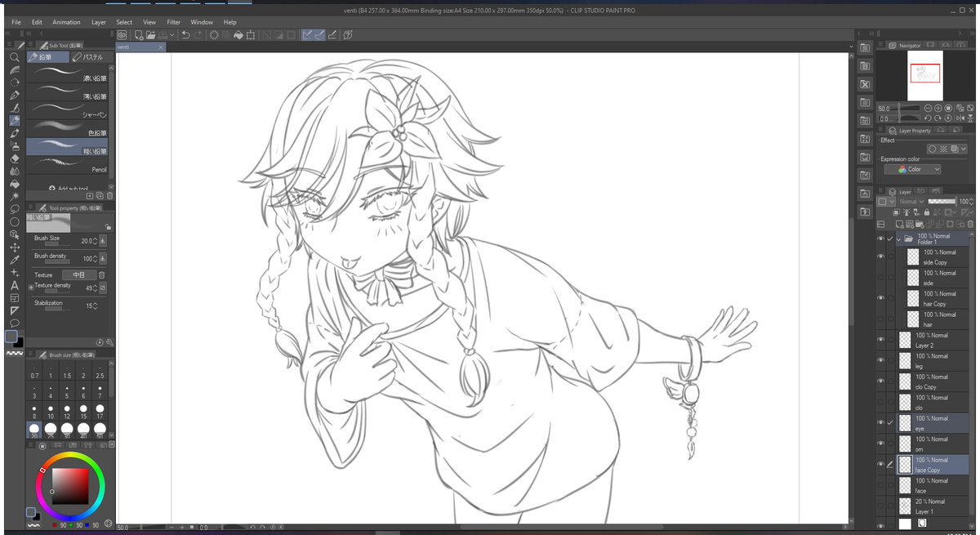Click the Undo arrow in the command bar

186,35
